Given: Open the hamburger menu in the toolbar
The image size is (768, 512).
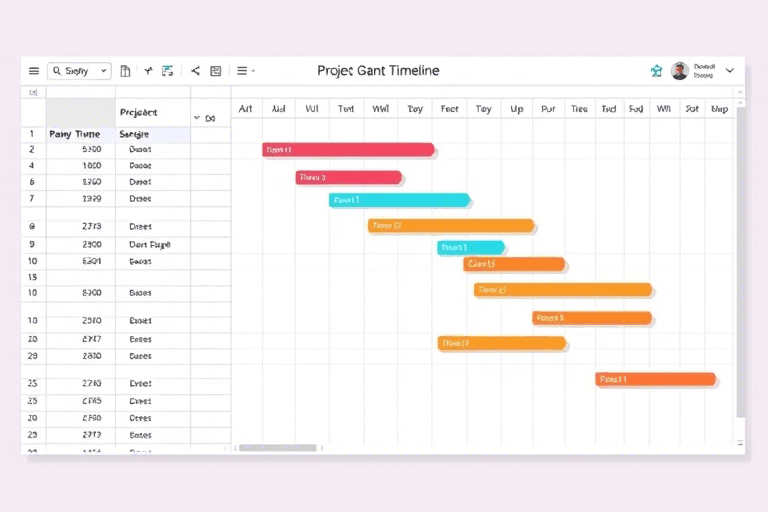Looking at the screenshot, I should pos(34,71).
